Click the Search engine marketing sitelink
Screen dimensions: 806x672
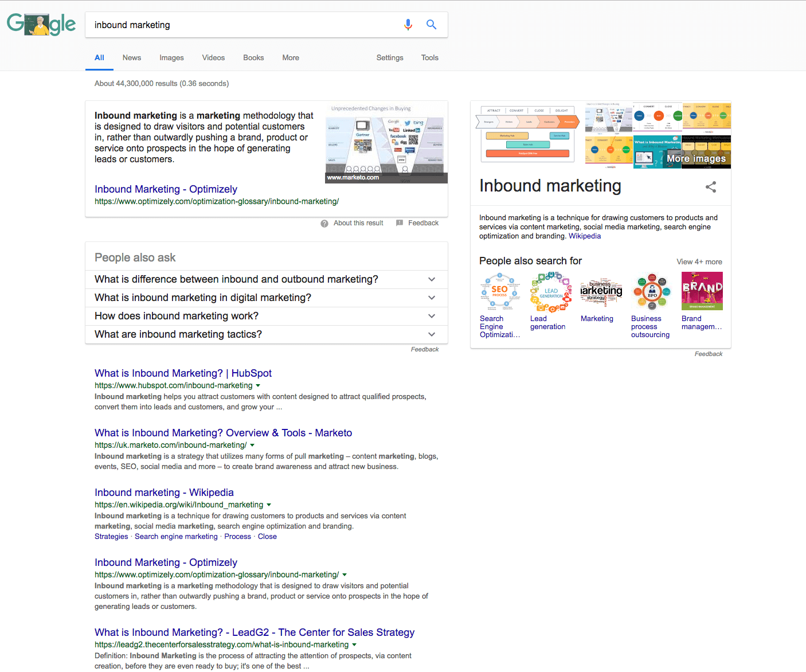[176, 537]
